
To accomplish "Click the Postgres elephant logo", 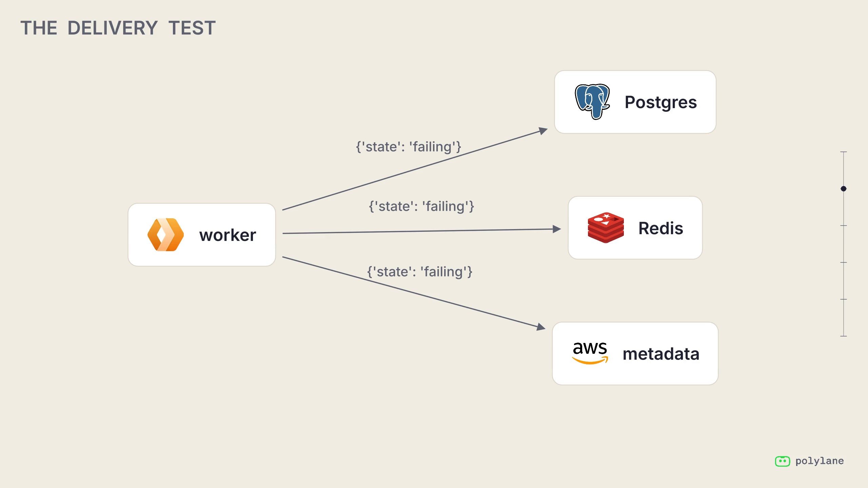I will click(x=592, y=102).
